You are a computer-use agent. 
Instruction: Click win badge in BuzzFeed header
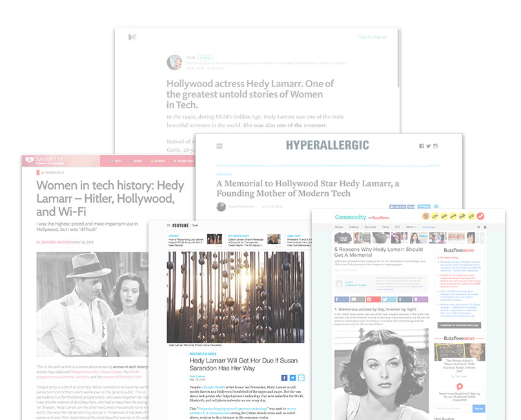pyautogui.click(x=444, y=216)
